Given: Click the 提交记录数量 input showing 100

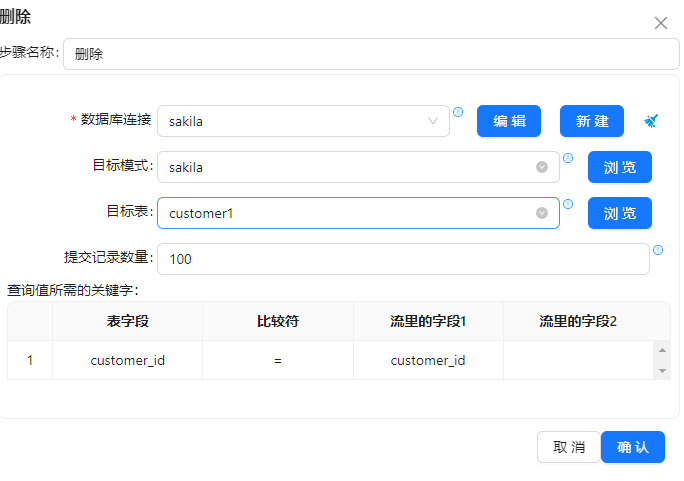Looking at the screenshot, I should coord(403,259).
